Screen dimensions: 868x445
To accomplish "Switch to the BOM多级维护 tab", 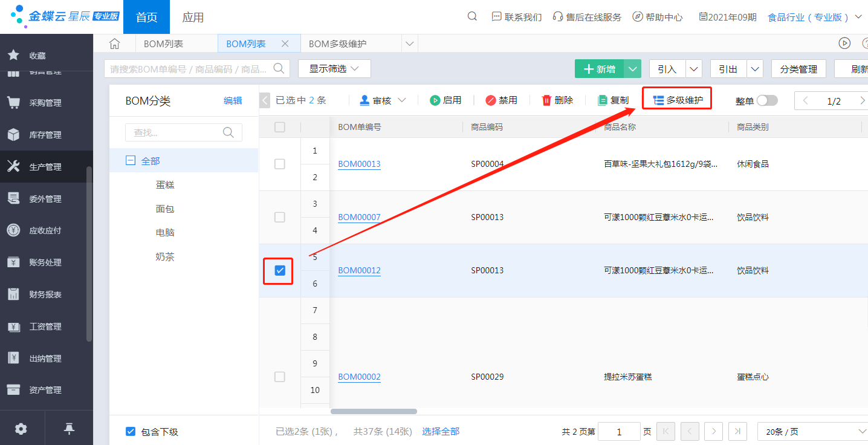I will pos(336,43).
